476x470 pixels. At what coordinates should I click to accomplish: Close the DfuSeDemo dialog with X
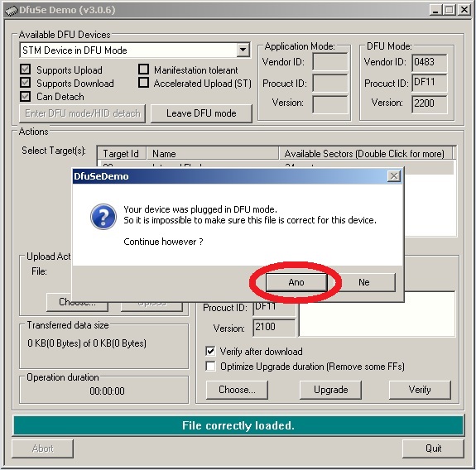pyautogui.click(x=394, y=176)
